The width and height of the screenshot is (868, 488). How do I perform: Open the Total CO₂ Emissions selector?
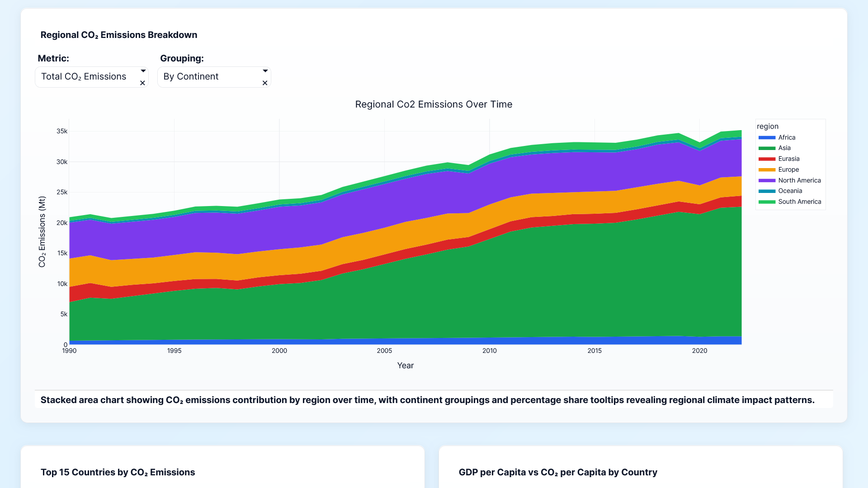84,77
